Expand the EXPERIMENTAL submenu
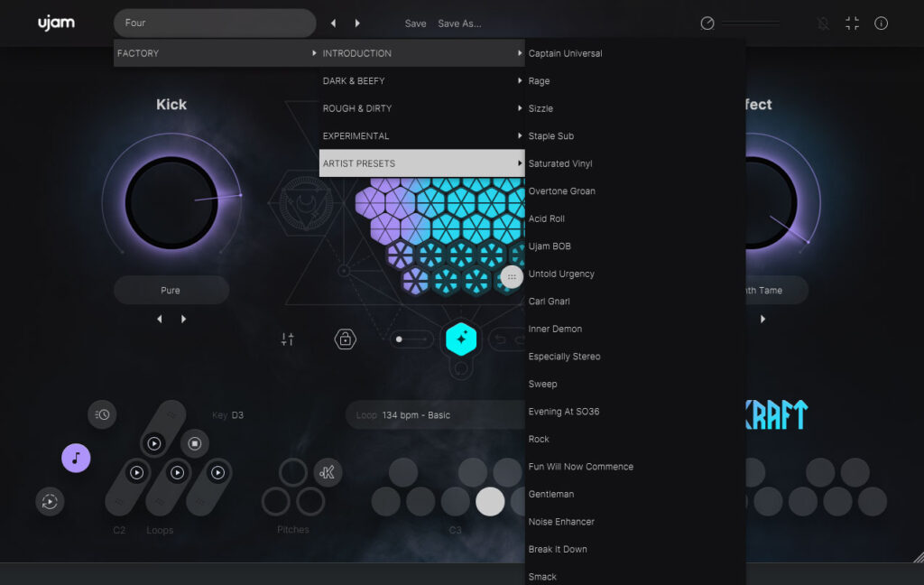The height and width of the screenshot is (585, 924). [x=422, y=135]
